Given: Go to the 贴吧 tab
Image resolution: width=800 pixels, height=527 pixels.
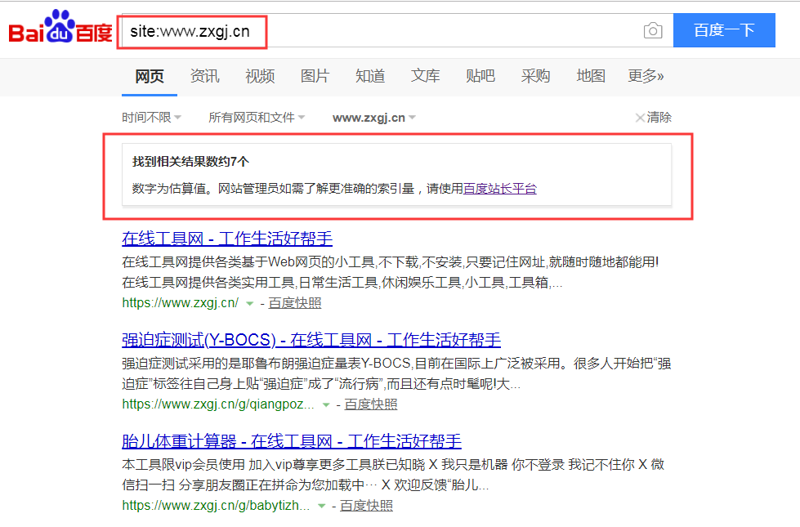Looking at the screenshot, I should click(x=481, y=76).
